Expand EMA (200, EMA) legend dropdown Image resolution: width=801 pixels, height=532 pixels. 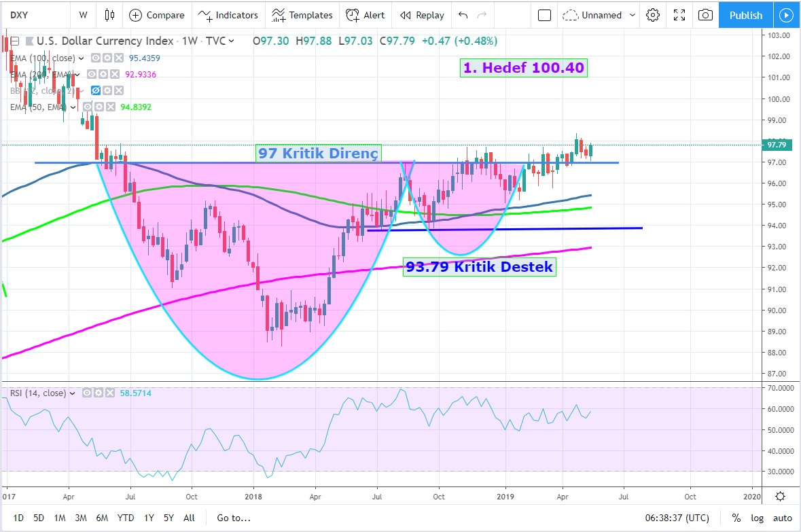click(x=77, y=75)
